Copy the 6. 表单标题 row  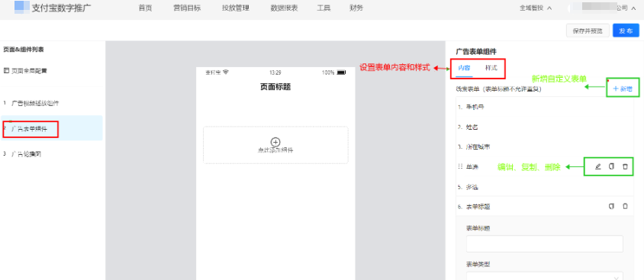pyautogui.click(x=611, y=207)
